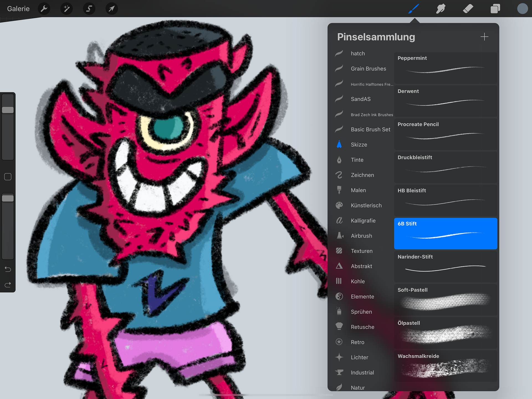Screen dimensions: 532x399
Task: Select the Smudge finger tool
Action: pos(441,9)
